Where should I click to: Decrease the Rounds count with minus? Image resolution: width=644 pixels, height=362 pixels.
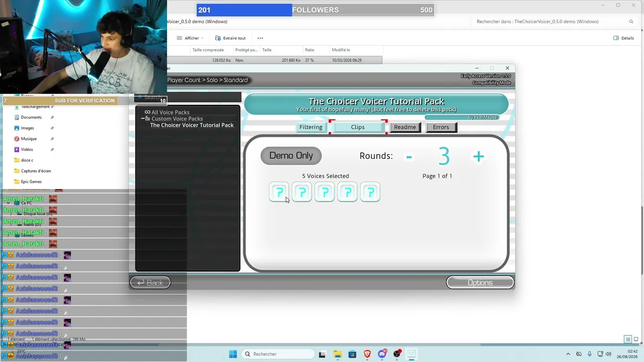409,157
